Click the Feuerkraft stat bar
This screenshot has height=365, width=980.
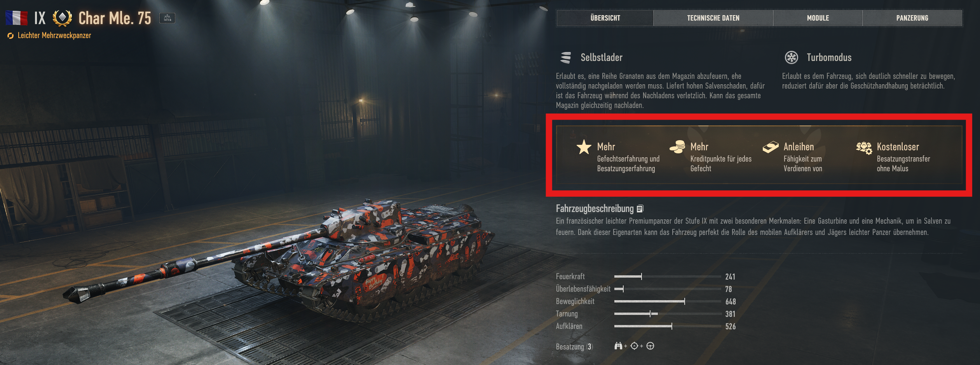(x=667, y=276)
